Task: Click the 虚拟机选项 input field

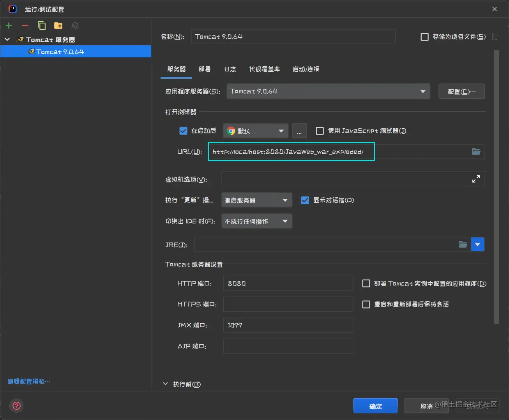Action: [353, 179]
